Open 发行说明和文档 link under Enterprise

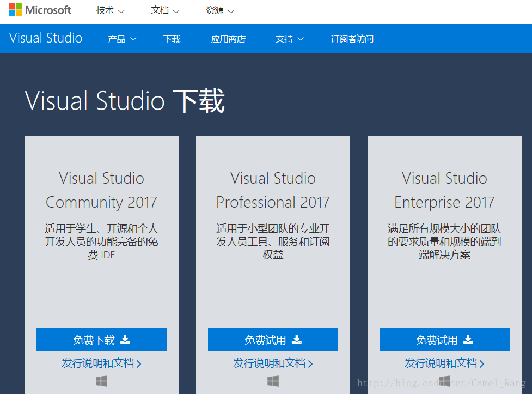click(444, 363)
